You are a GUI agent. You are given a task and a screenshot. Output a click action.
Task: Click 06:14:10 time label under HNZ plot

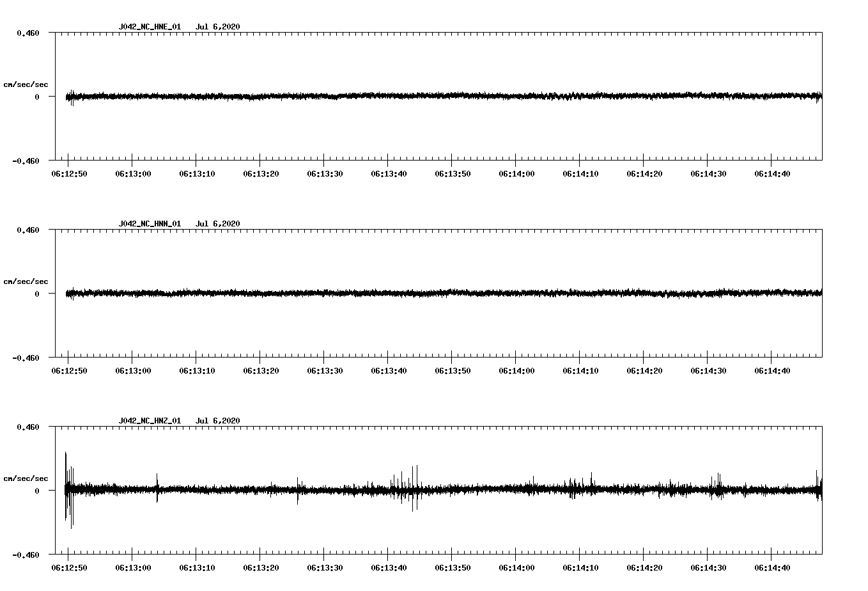coord(580,568)
